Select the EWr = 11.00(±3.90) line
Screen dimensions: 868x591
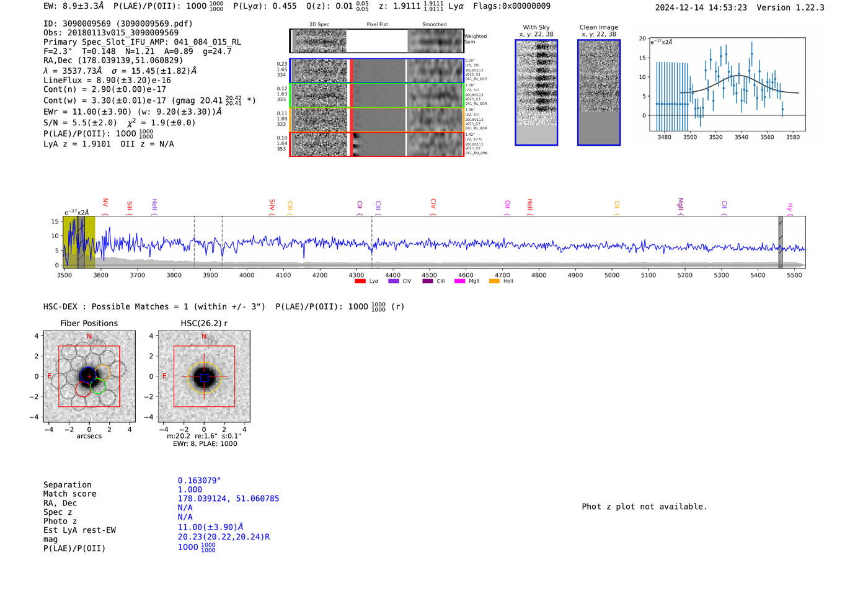133,112
